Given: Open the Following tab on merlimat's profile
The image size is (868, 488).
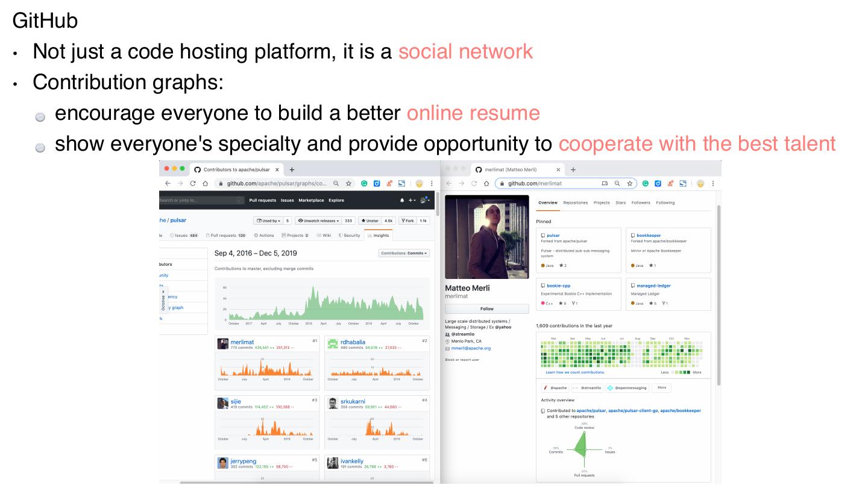Looking at the screenshot, I should [x=665, y=203].
